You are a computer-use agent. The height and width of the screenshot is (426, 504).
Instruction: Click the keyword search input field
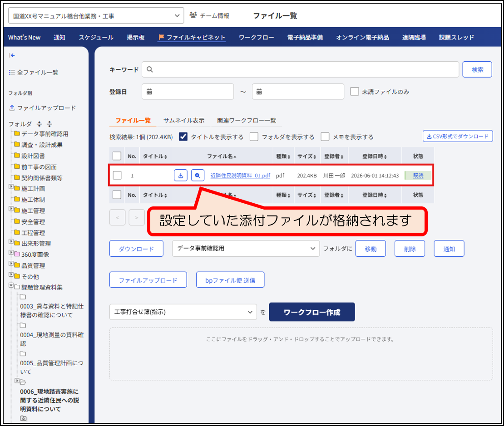300,69
